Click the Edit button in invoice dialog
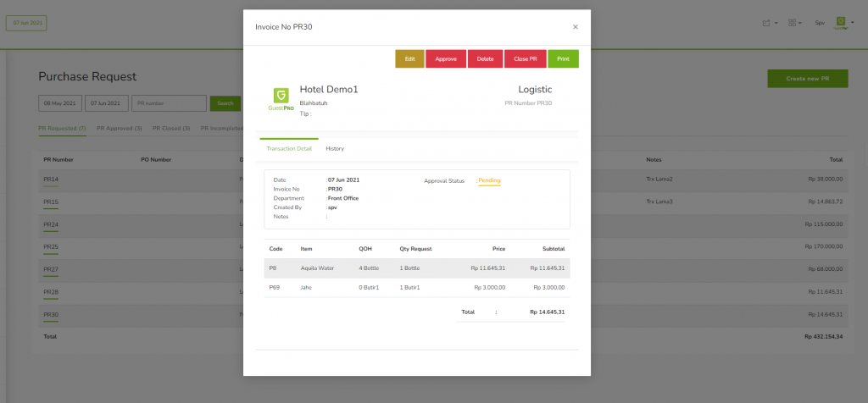Screen dimensions: 868x403 coord(409,58)
